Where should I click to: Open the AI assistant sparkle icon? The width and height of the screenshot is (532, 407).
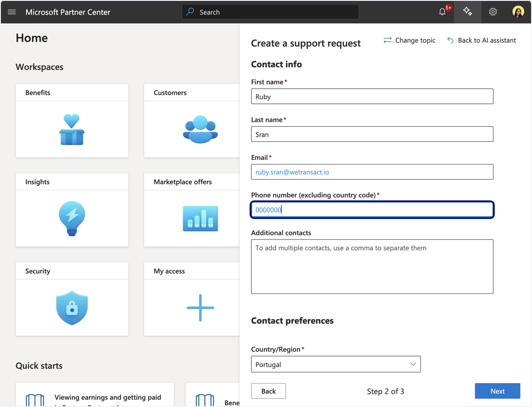click(467, 12)
